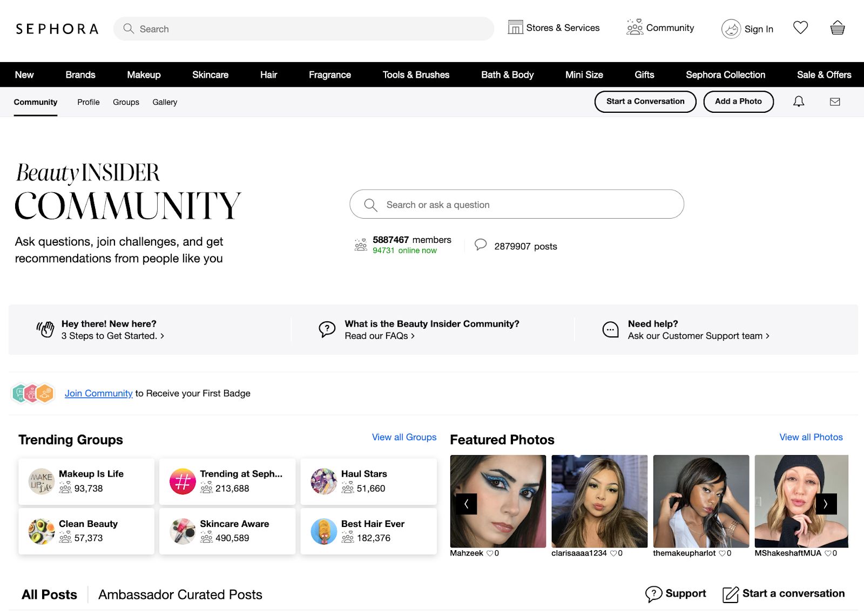This screenshot has width=864, height=616.
Task: Open the Sephora Collection menu
Action: (725, 75)
